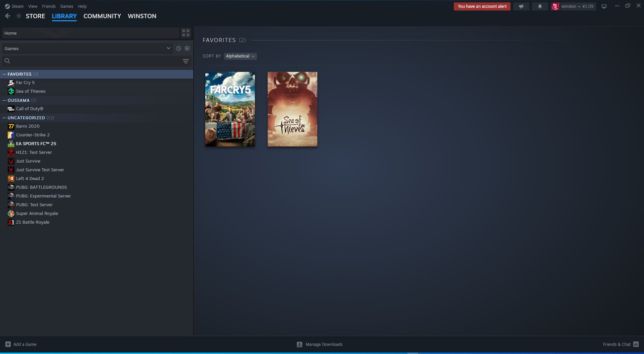The height and width of the screenshot is (354, 644).
Task: Switch library to grid collections view
Action: coord(186,33)
